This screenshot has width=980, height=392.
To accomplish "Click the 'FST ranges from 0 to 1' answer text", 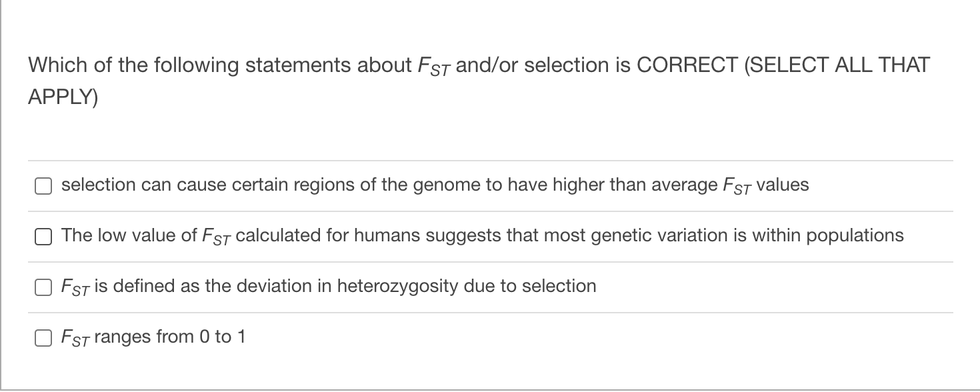I will coord(153,337).
